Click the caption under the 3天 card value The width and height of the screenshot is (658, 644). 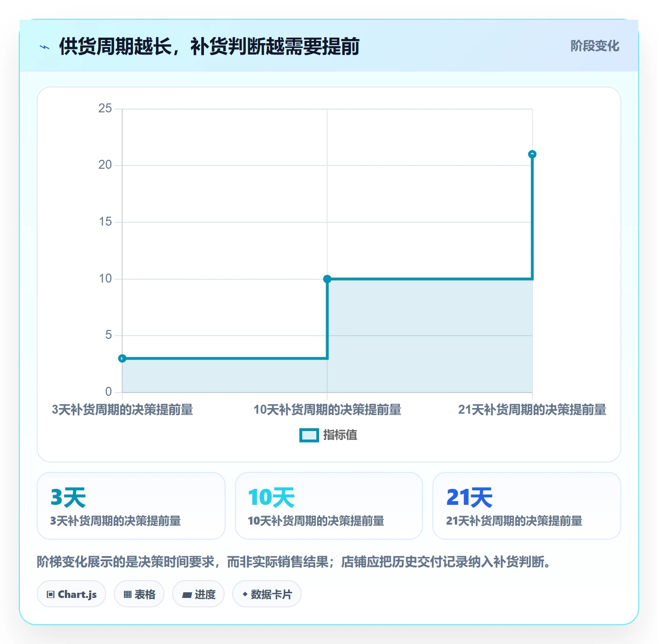click(116, 521)
